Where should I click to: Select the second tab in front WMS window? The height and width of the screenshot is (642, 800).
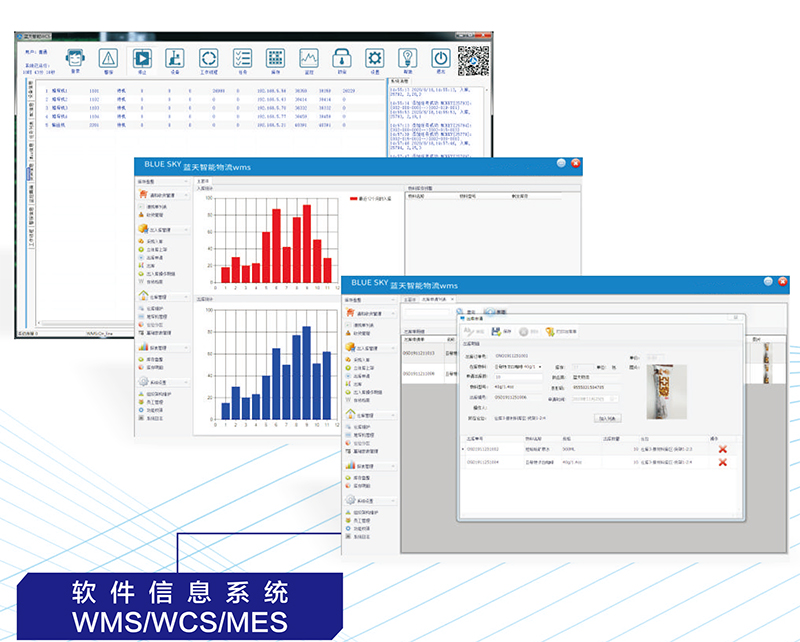pyautogui.click(x=434, y=298)
